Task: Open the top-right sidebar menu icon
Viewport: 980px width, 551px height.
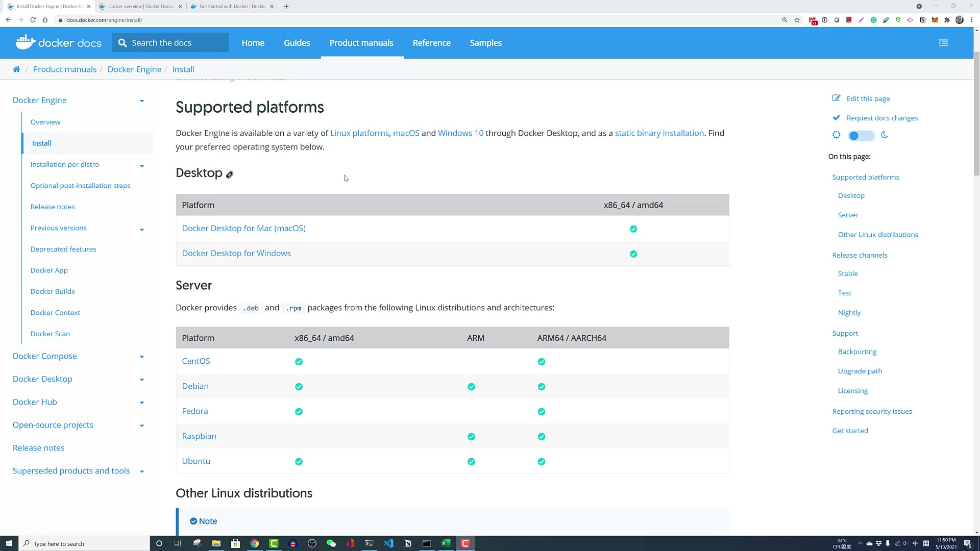Action: 943,43
